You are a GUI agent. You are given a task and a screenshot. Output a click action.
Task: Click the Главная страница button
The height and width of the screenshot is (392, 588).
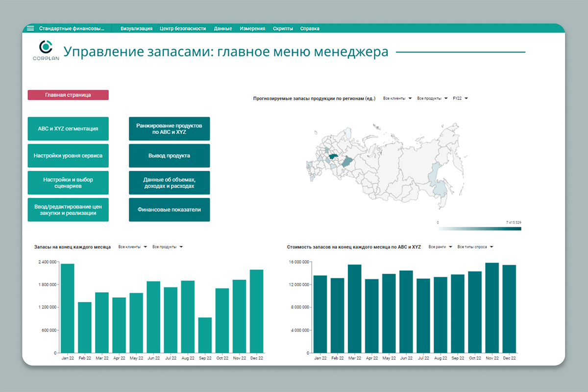point(68,95)
